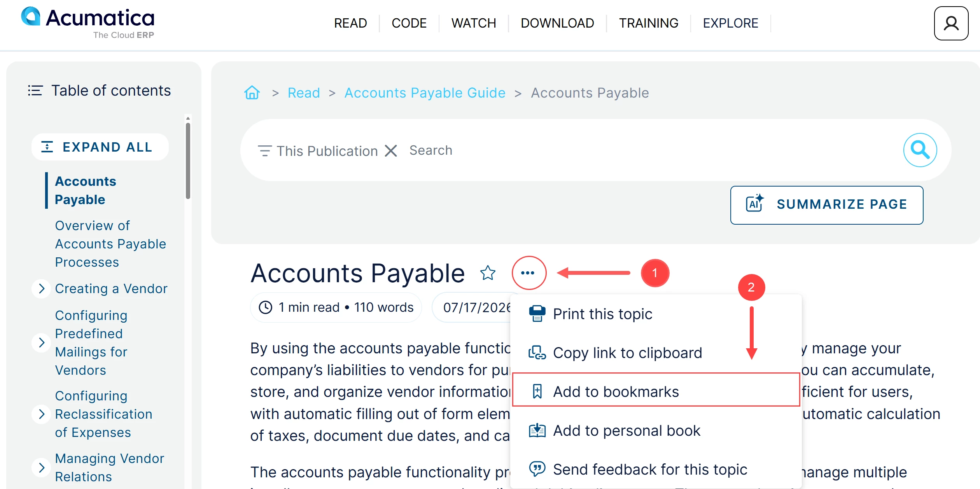Click the home breadcrumb icon
Viewport: 980px width, 489px height.
(x=252, y=93)
